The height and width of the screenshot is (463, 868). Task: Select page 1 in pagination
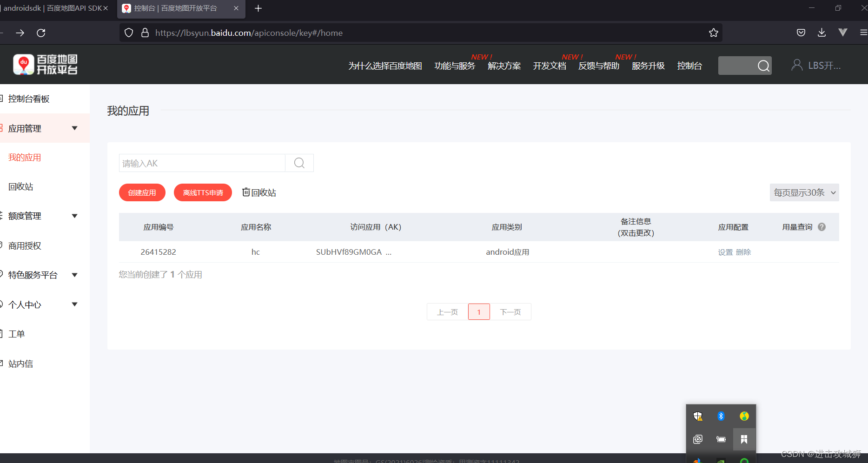point(479,312)
